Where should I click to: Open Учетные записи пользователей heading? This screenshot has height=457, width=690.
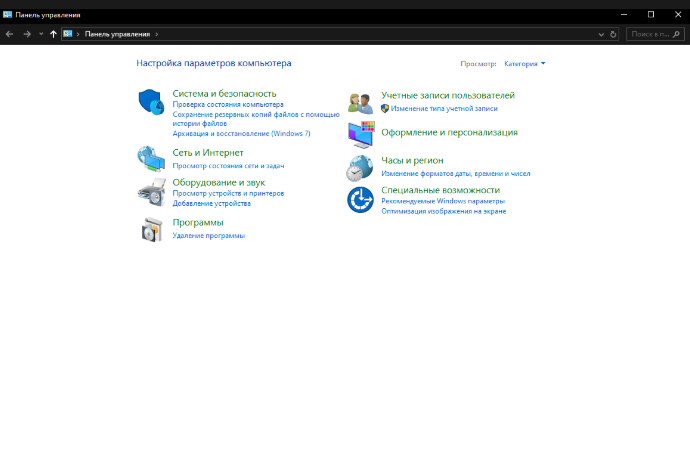[x=448, y=95]
